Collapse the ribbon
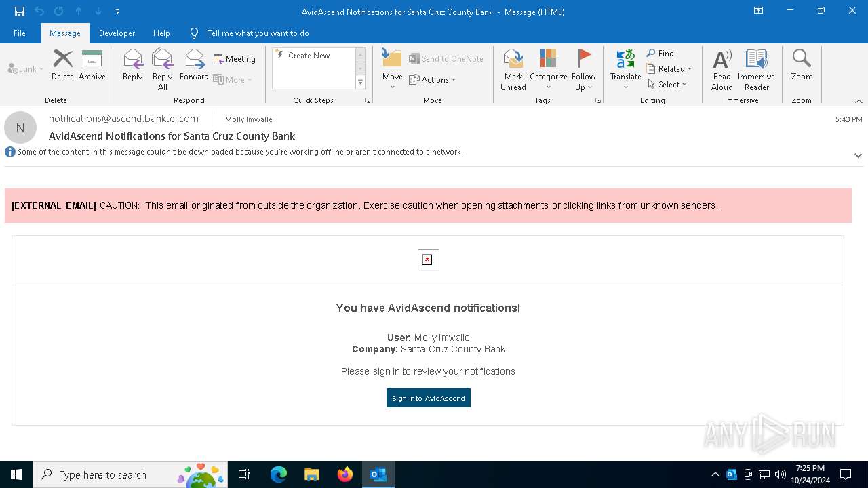The image size is (868, 488). click(x=859, y=101)
